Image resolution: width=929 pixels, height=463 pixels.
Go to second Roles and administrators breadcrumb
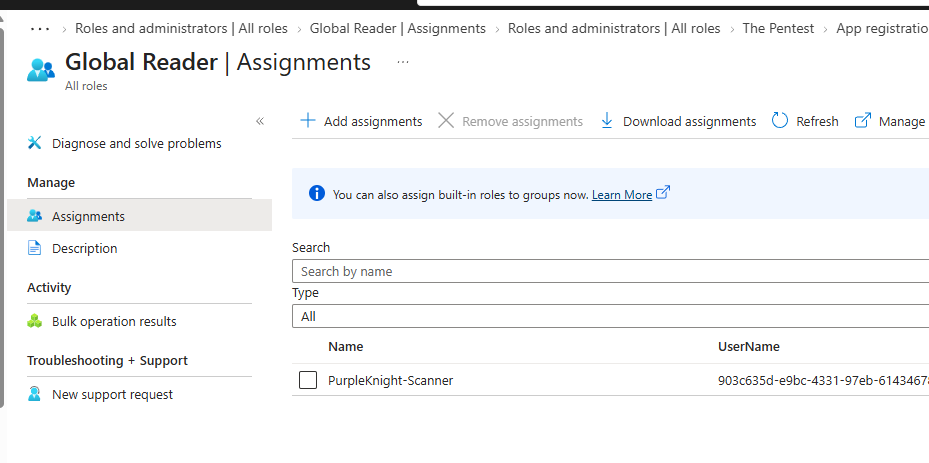614,28
